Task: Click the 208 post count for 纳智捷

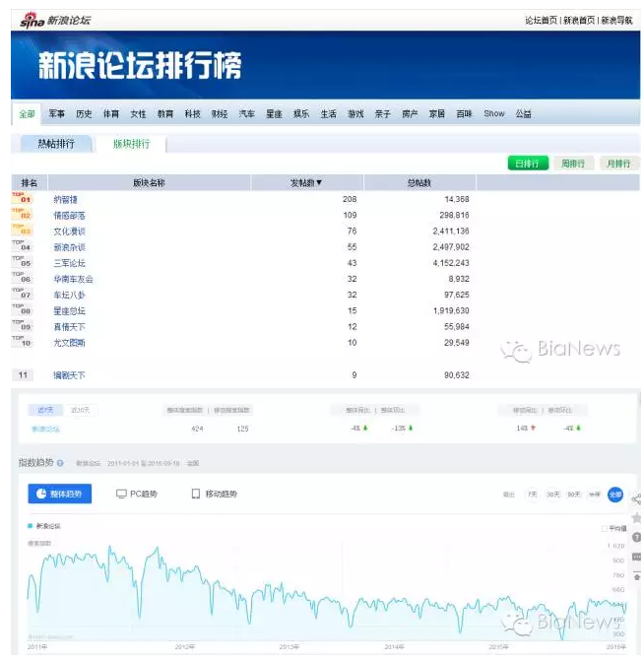Action: click(x=350, y=199)
